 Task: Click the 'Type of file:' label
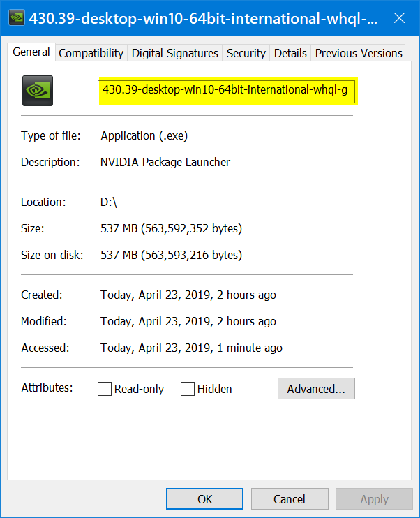click(x=51, y=135)
